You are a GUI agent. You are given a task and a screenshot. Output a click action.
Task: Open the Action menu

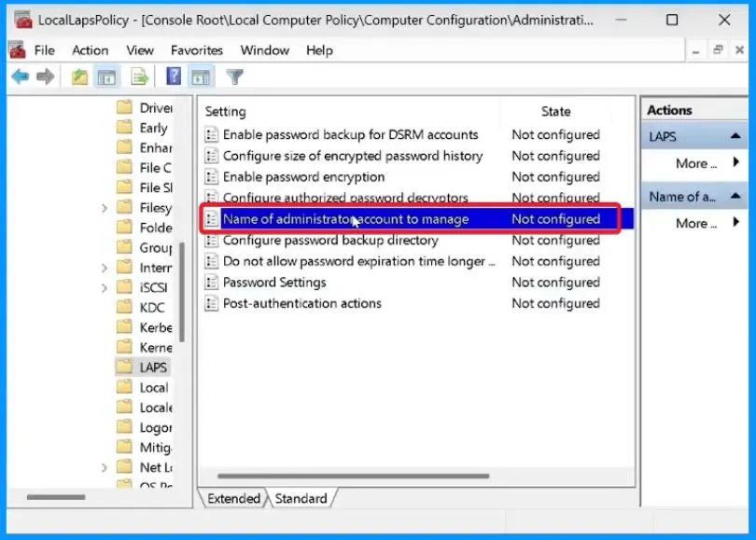pos(91,50)
